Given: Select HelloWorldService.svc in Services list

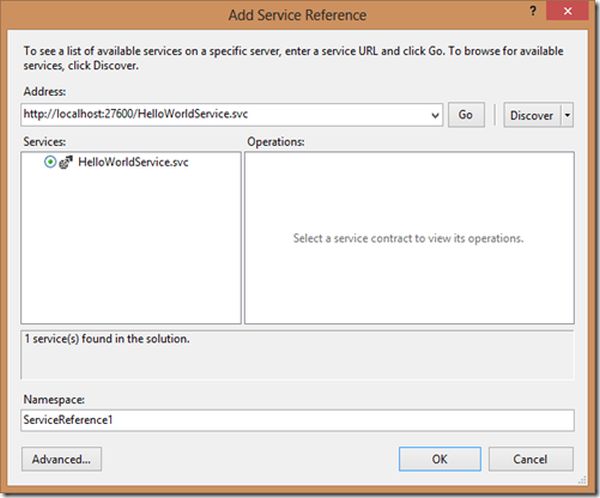Looking at the screenshot, I should point(133,162).
